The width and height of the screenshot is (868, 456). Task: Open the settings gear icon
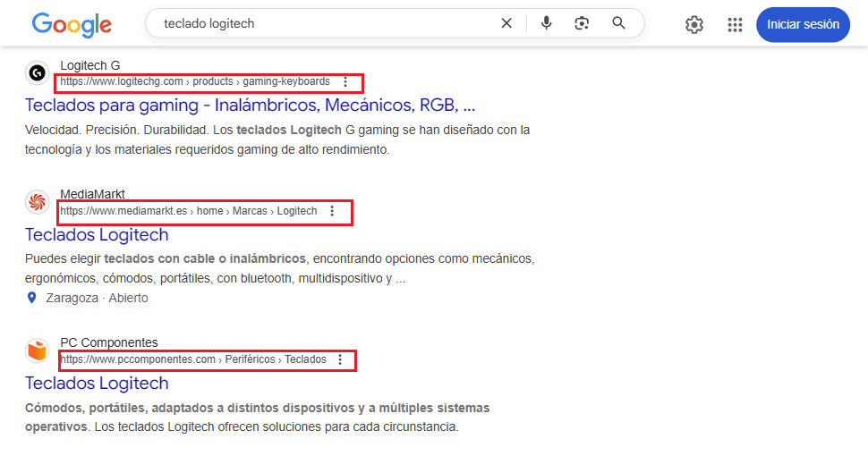[x=694, y=25]
